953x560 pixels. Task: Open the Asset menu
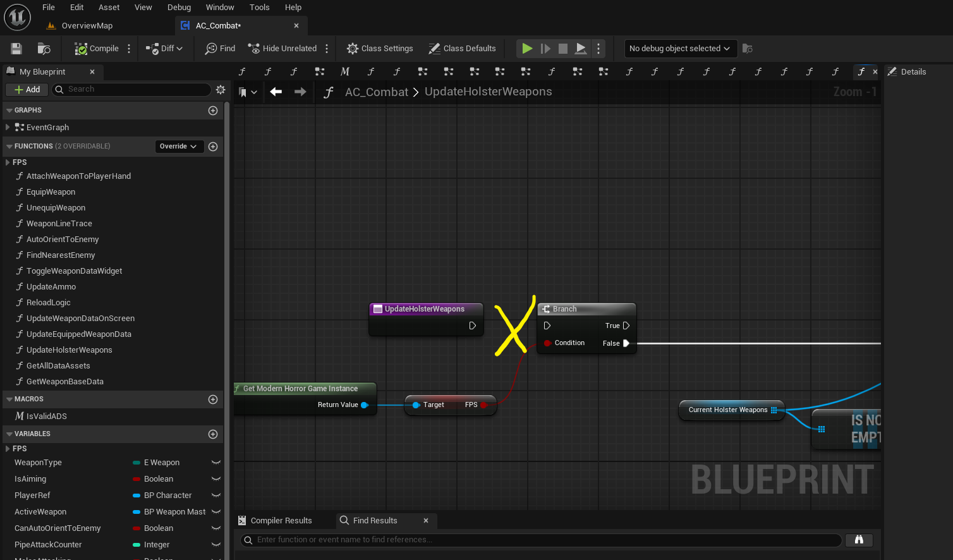pos(109,8)
